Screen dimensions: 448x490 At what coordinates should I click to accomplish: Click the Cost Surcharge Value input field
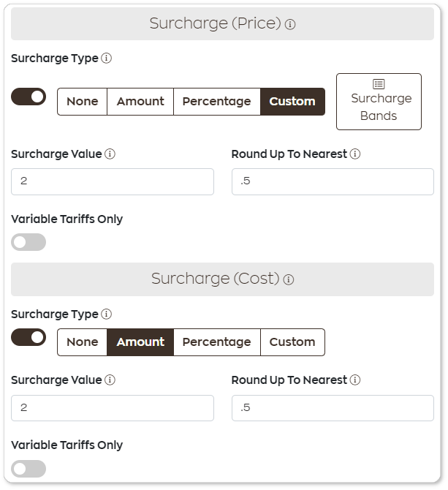pyautogui.click(x=113, y=408)
